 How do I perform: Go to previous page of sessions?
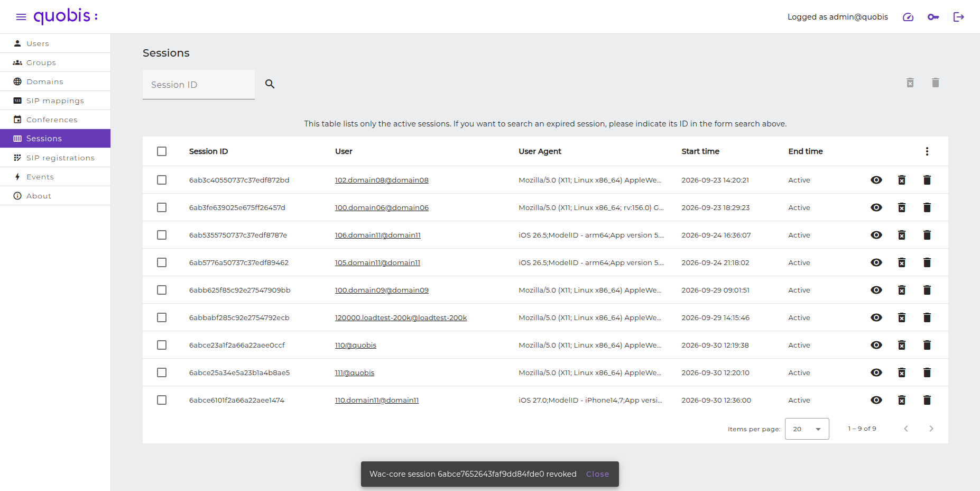point(906,429)
